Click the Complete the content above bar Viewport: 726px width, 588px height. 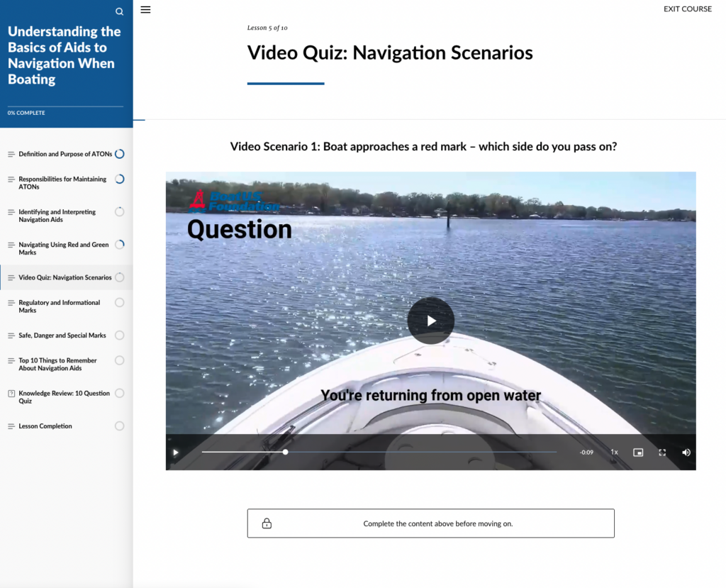pyautogui.click(x=430, y=523)
